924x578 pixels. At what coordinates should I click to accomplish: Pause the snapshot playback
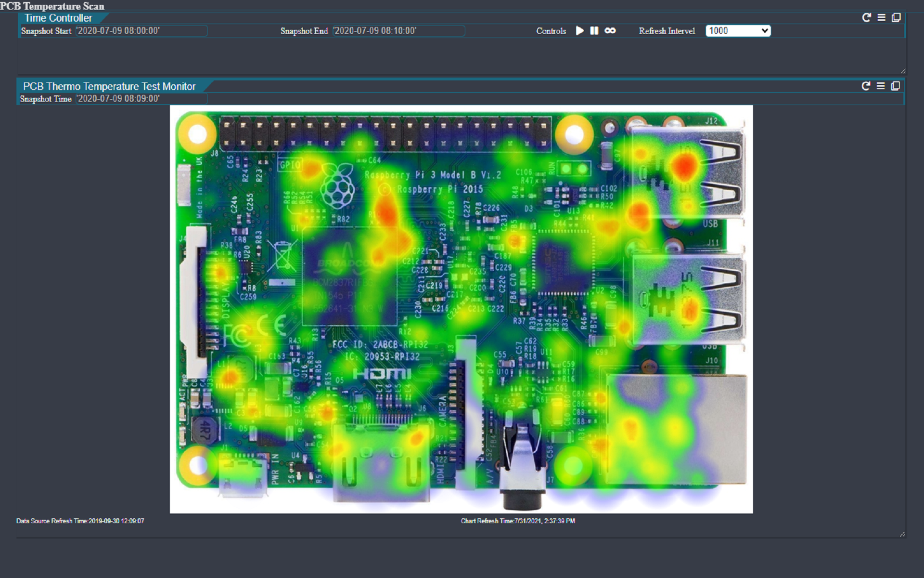coord(594,31)
